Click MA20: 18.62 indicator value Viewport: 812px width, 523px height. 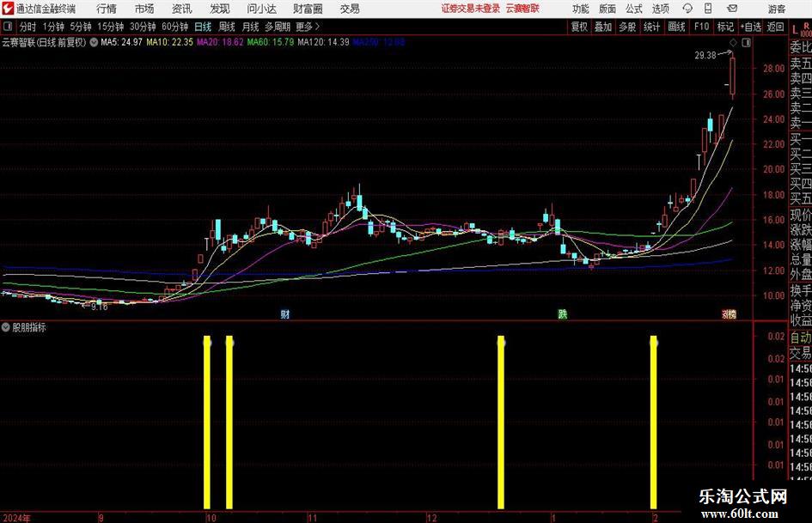[220, 42]
